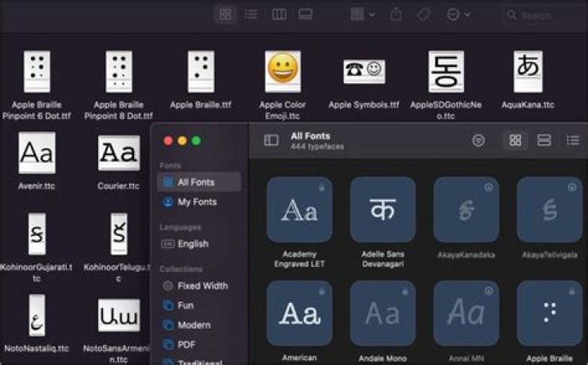
Task: Switch Finder to column view
Action: pyautogui.click(x=279, y=15)
